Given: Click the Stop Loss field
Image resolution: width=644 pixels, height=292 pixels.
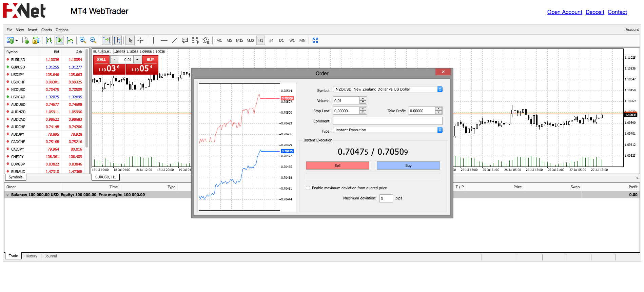Looking at the screenshot, I should tap(346, 111).
